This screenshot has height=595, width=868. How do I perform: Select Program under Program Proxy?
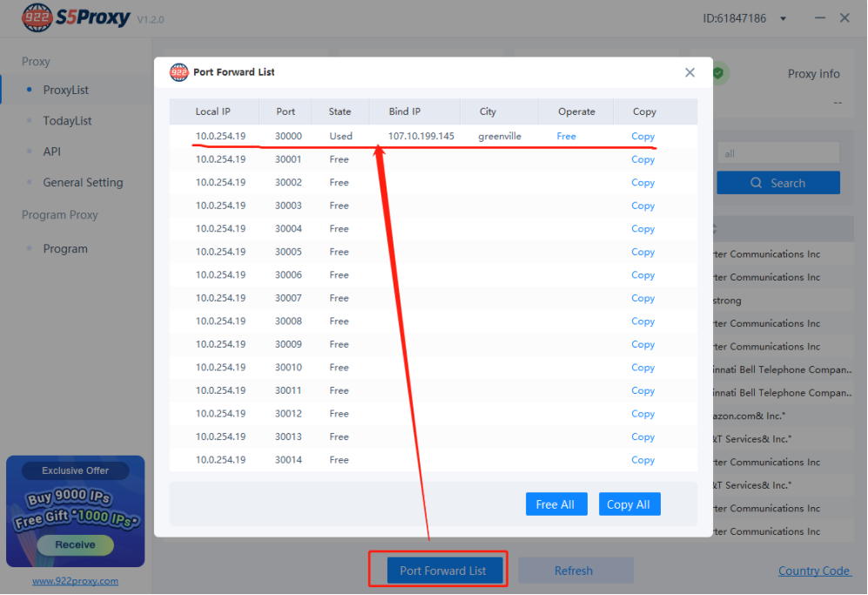(x=65, y=249)
